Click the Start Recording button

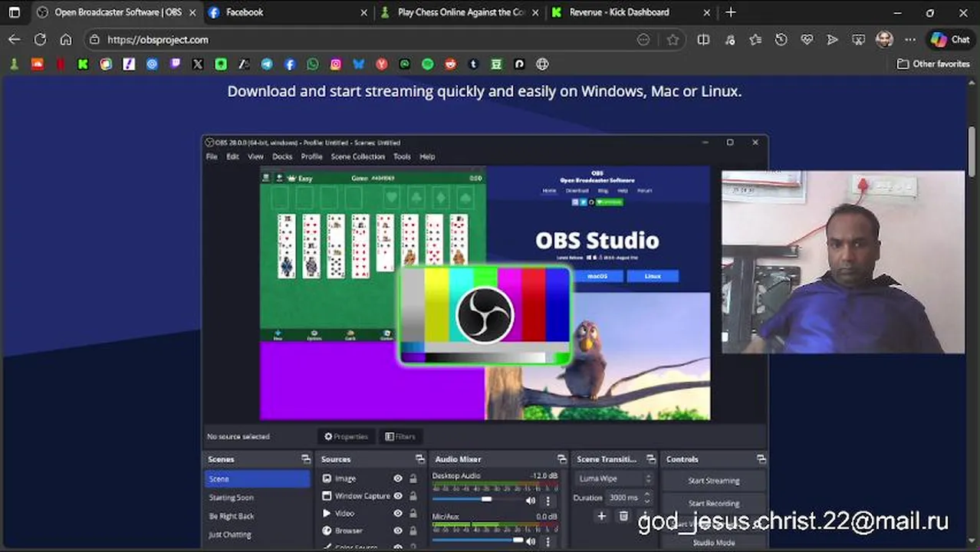pos(714,504)
